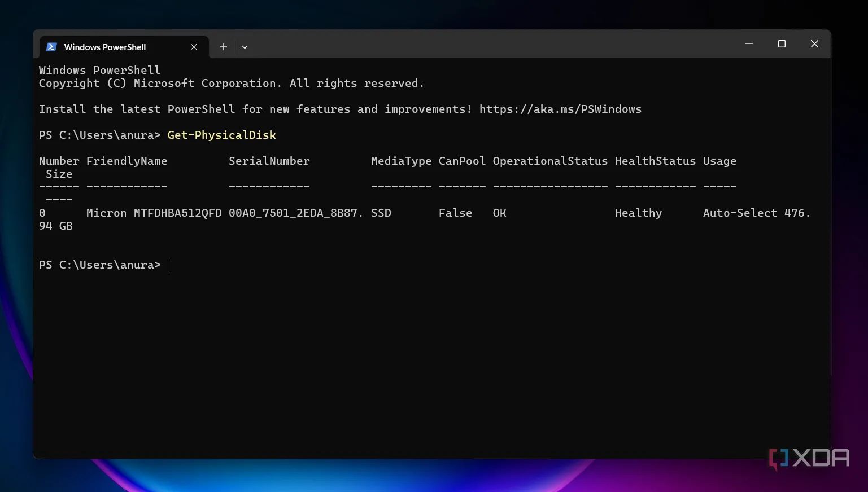Click the Micron MTFDHBA512QFD disk name
The width and height of the screenshot is (868, 492).
(154, 213)
